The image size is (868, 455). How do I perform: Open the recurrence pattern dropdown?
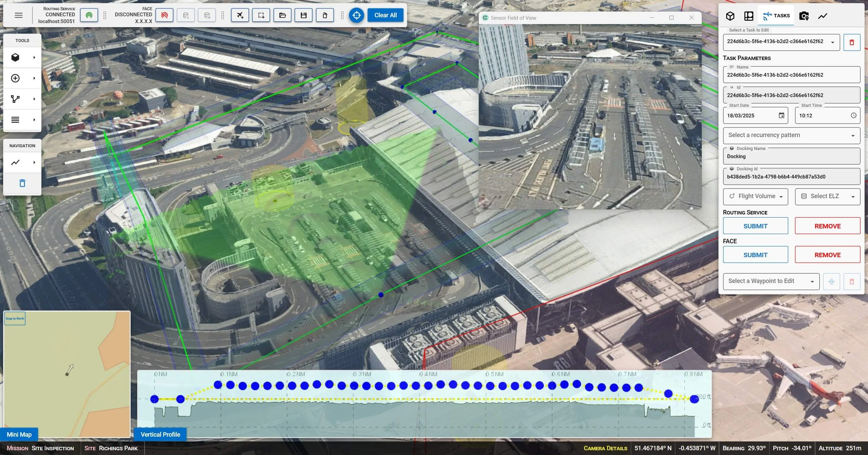click(791, 135)
